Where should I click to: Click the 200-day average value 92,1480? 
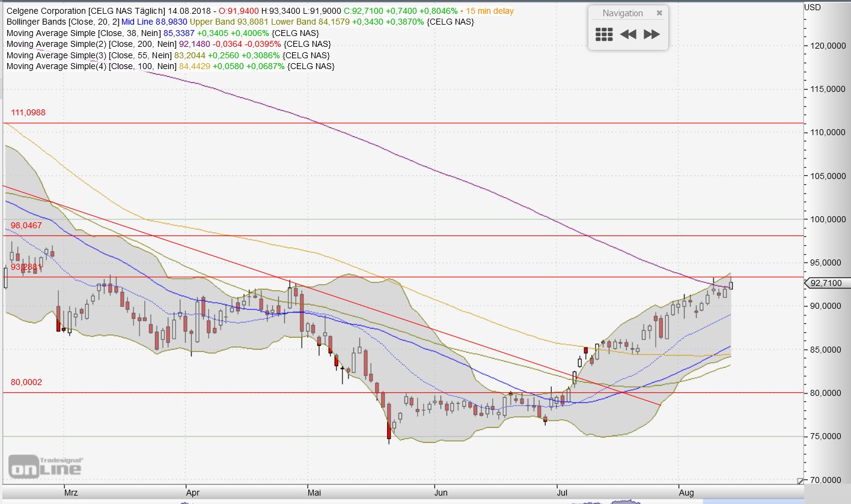(x=196, y=44)
